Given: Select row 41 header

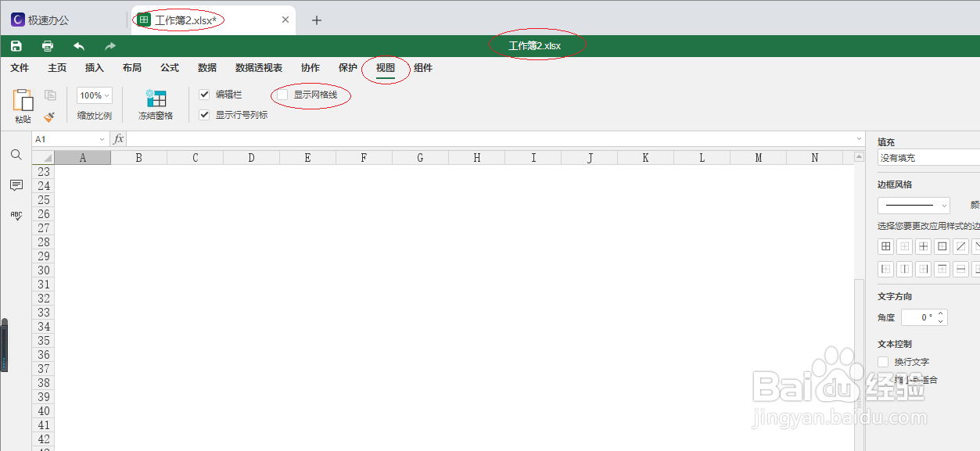Looking at the screenshot, I should [43, 425].
